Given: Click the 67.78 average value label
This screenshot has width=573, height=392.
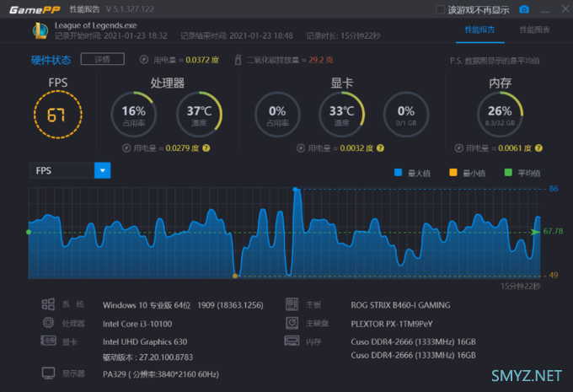Looking at the screenshot, I should (553, 231).
